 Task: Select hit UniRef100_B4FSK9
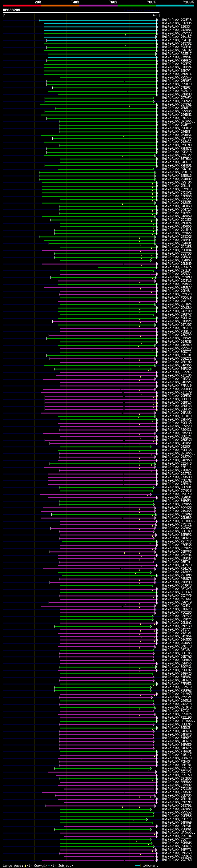tap(177, 369)
